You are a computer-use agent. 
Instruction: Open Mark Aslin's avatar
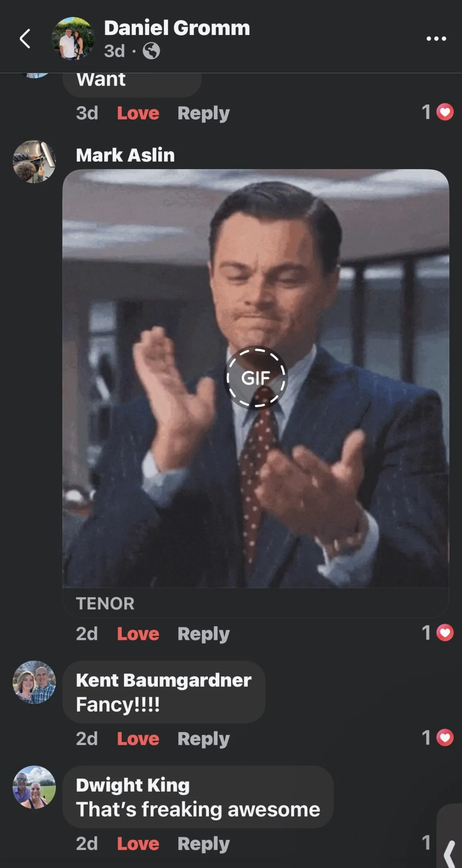pos(34,161)
